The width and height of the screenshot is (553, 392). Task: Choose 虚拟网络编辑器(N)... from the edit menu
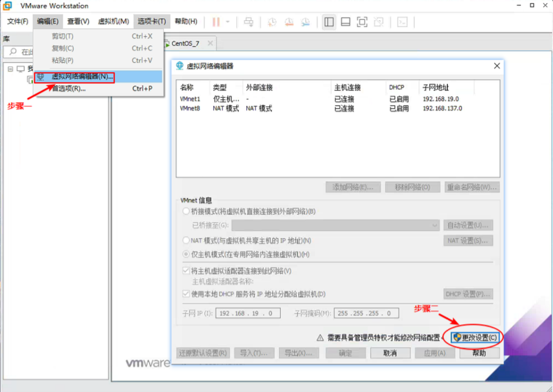pyautogui.click(x=99, y=77)
